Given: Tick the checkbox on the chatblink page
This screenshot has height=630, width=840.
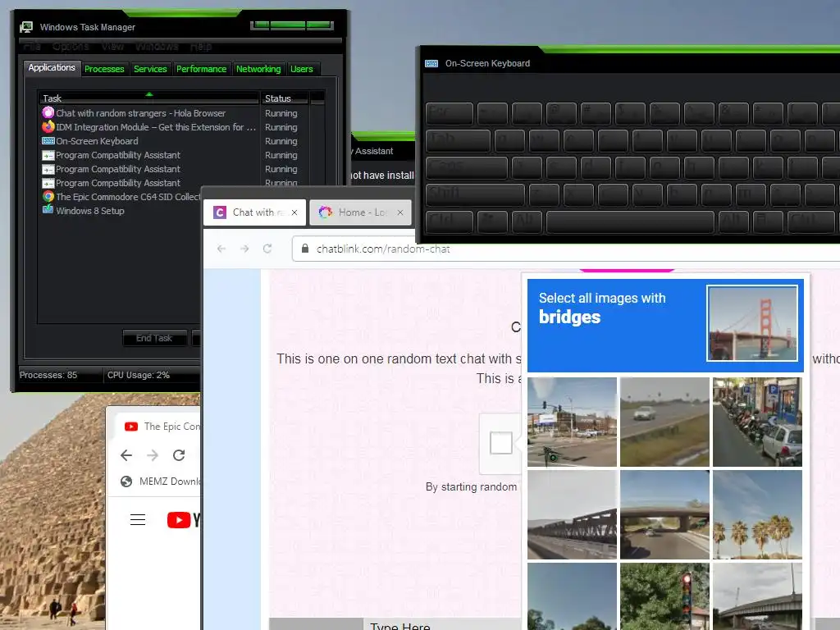Looking at the screenshot, I should tap(501, 443).
